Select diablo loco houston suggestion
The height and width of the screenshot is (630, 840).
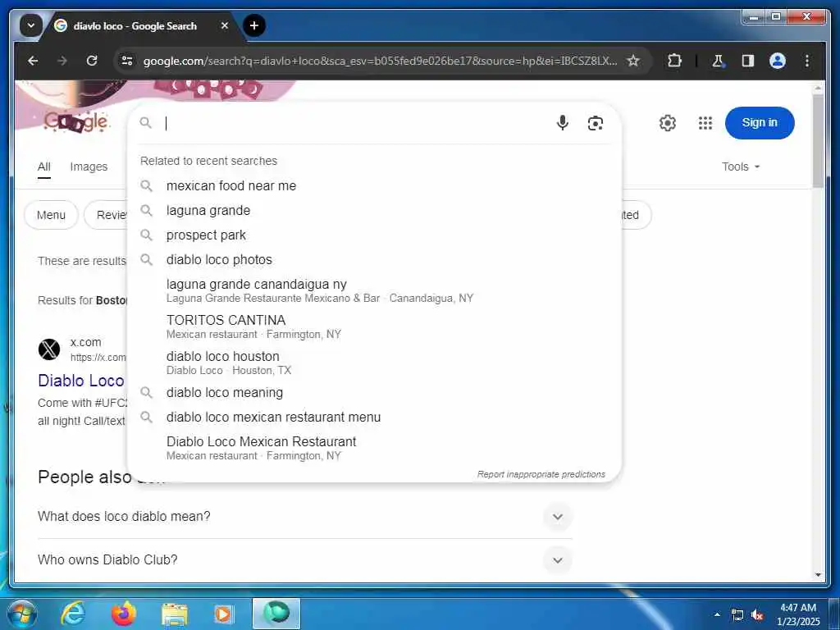[374, 363]
